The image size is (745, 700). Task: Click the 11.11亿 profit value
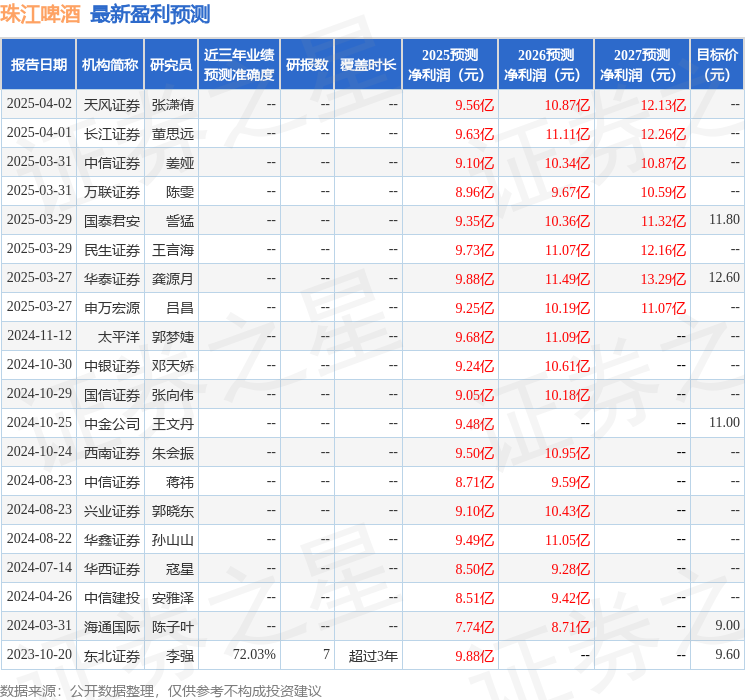567,134
